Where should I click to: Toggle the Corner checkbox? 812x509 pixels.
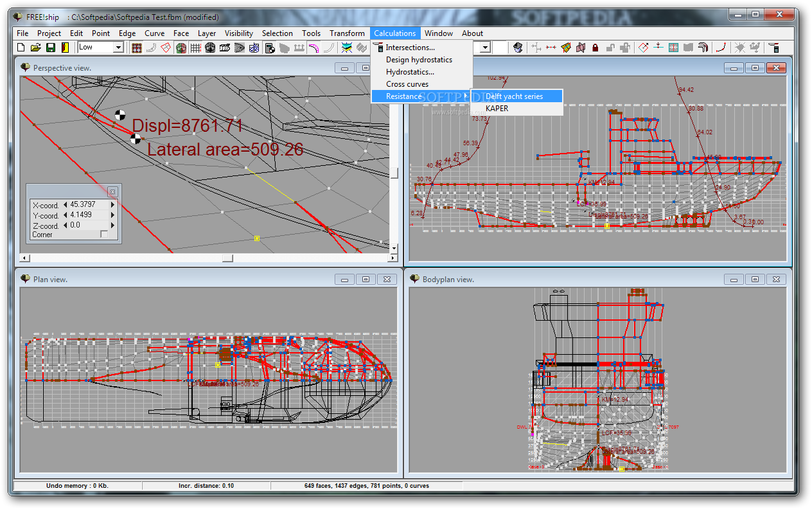[x=104, y=235]
